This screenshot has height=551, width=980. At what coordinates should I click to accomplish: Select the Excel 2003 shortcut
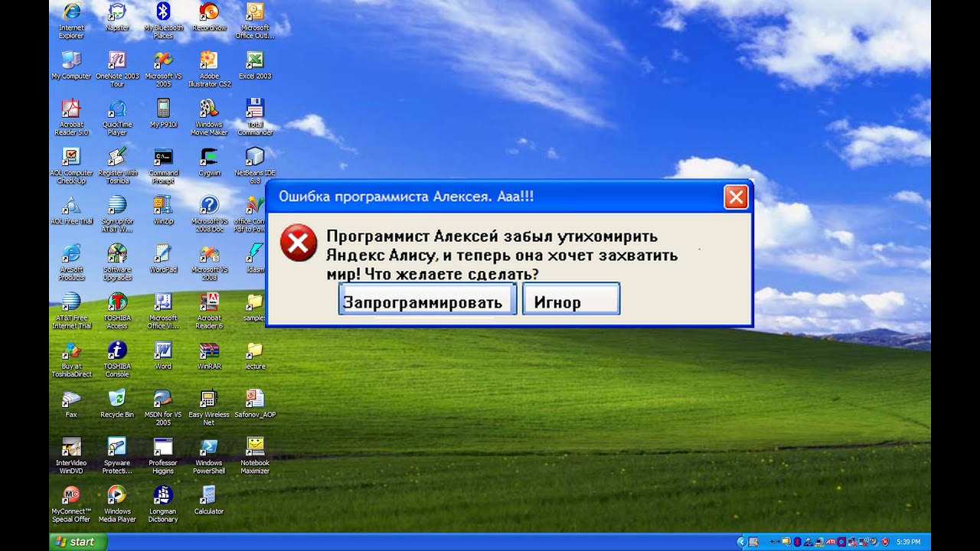(x=255, y=65)
